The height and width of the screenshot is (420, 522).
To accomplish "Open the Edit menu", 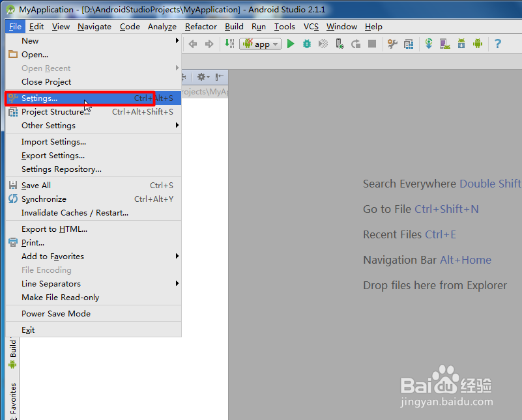I will (x=36, y=26).
